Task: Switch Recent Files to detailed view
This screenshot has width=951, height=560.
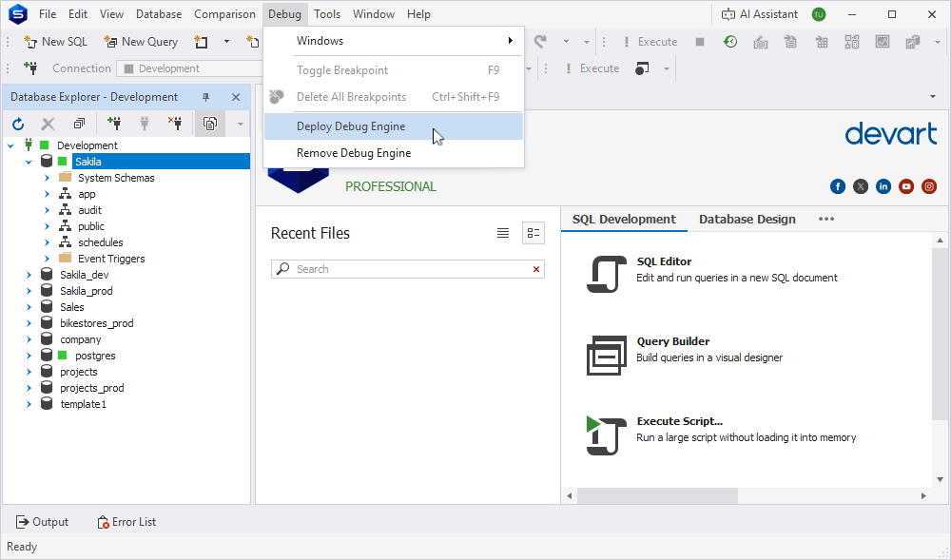Action: click(x=534, y=233)
